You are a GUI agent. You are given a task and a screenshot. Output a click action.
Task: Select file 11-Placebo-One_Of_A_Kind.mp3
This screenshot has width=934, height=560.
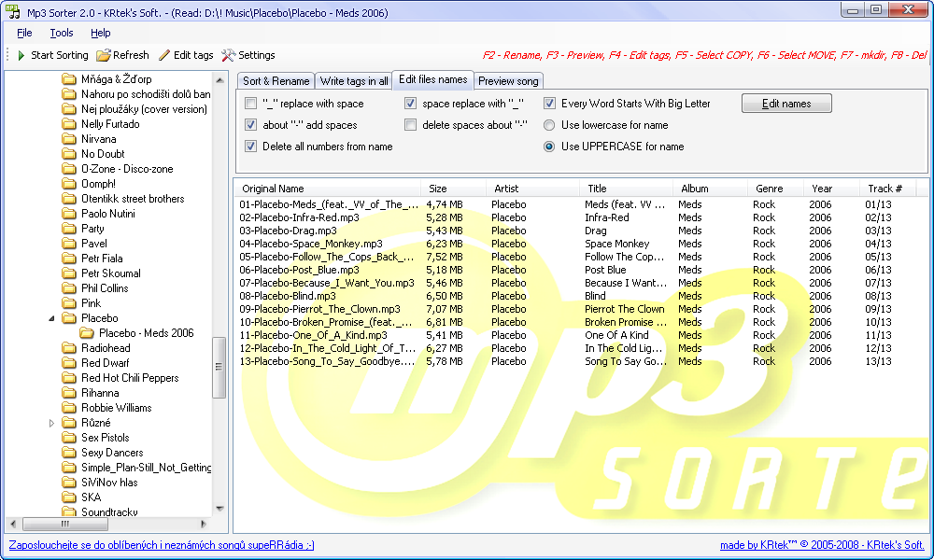[313, 335]
